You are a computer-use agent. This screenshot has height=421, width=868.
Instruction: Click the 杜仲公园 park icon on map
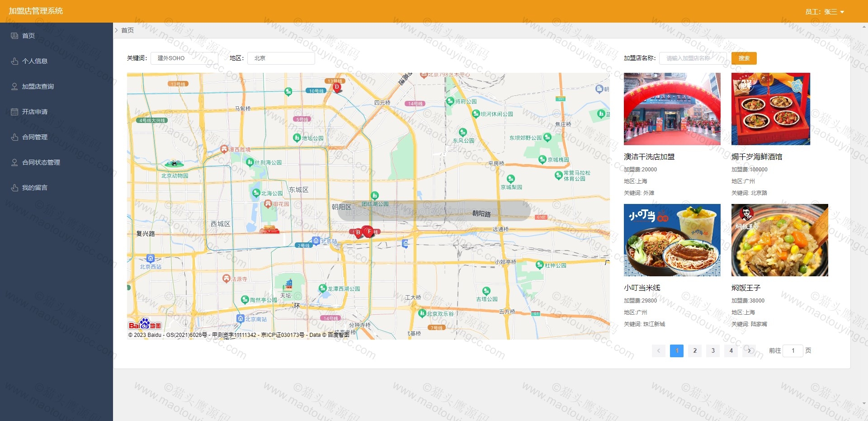click(x=539, y=265)
